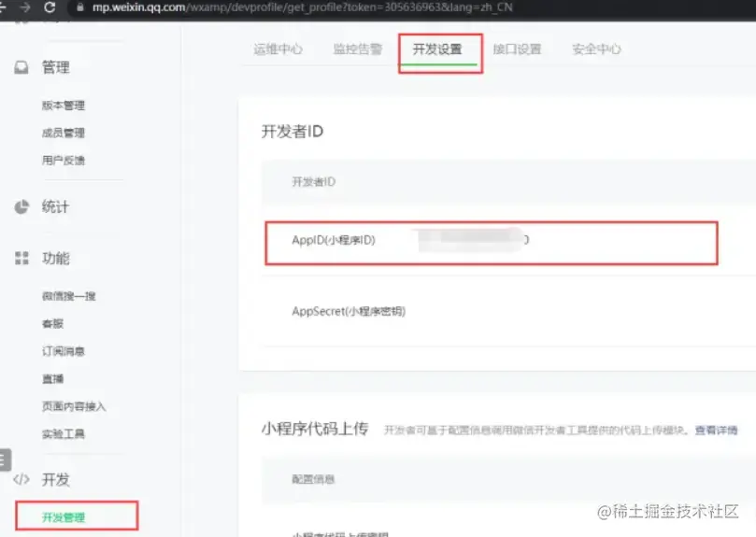Click the 管理 inbox icon in sidebar
Screen dimensions: 756x537
pos(21,67)
